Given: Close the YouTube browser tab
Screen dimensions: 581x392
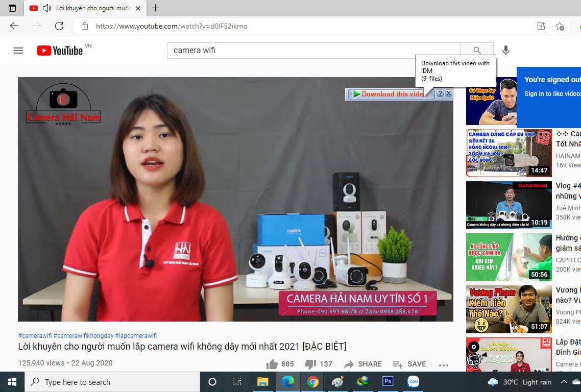Looking at the screenshot, I should coord(138,8).
